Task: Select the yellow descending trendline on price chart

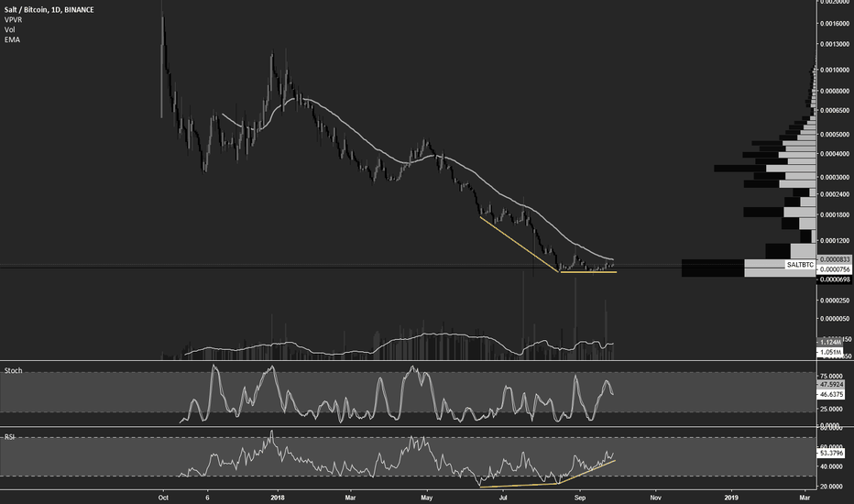Action: [520, 245]
